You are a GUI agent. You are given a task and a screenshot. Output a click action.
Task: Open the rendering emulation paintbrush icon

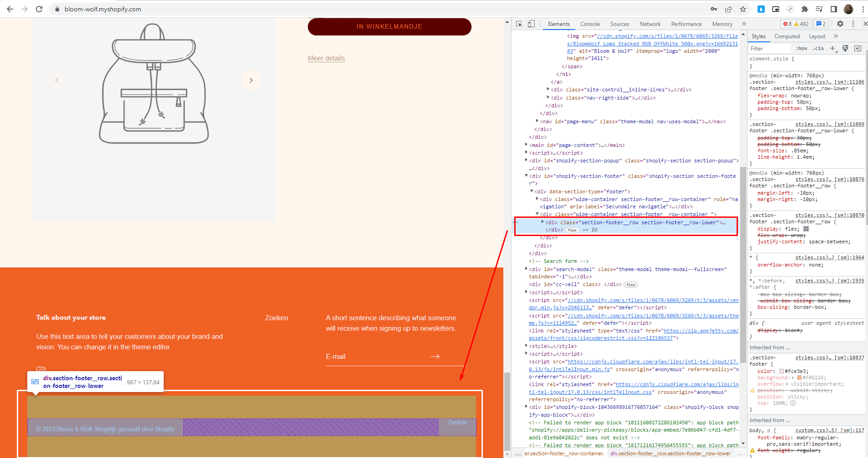click(845, 48)
